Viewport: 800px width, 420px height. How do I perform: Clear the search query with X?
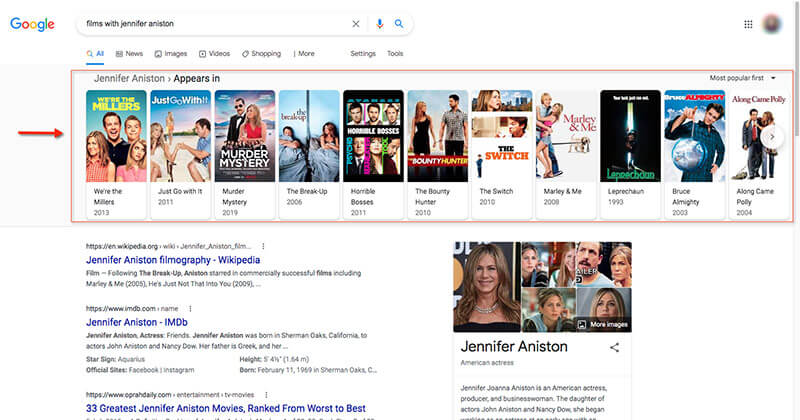[356, 23]
